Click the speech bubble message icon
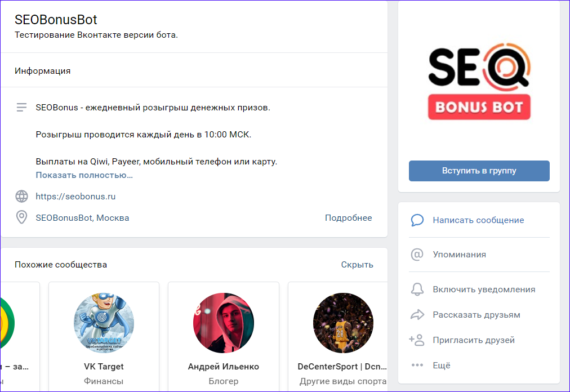 [417, 220]
